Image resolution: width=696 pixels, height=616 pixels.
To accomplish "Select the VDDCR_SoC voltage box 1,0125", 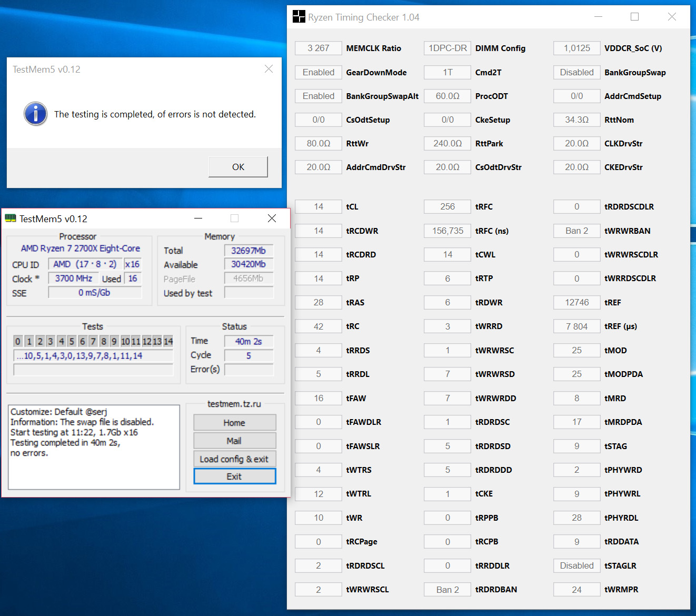I will pyautogui.click(x=577, y=48).
